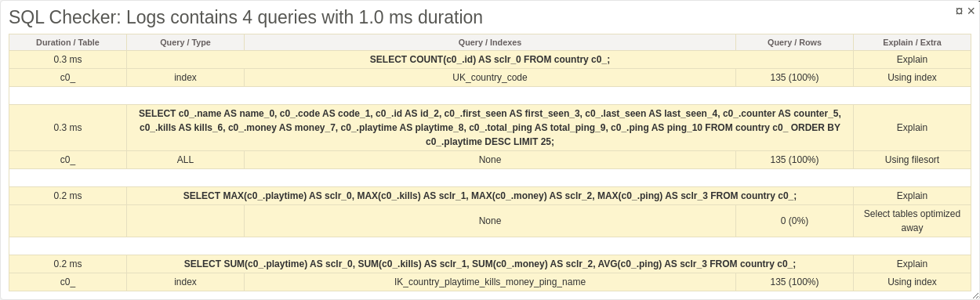Click Explain for the SELECT COUNT query
980x300 pixels.
tap(912, 60)
